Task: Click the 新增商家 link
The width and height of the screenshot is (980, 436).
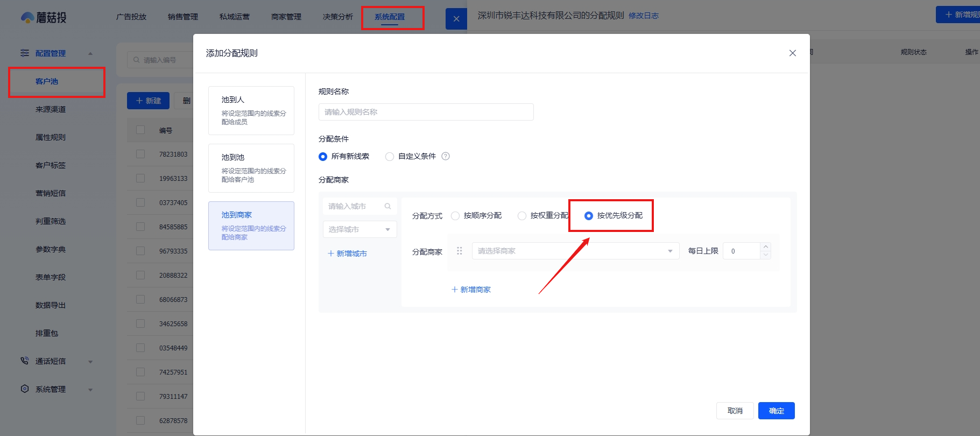Action: coord(471,290)
